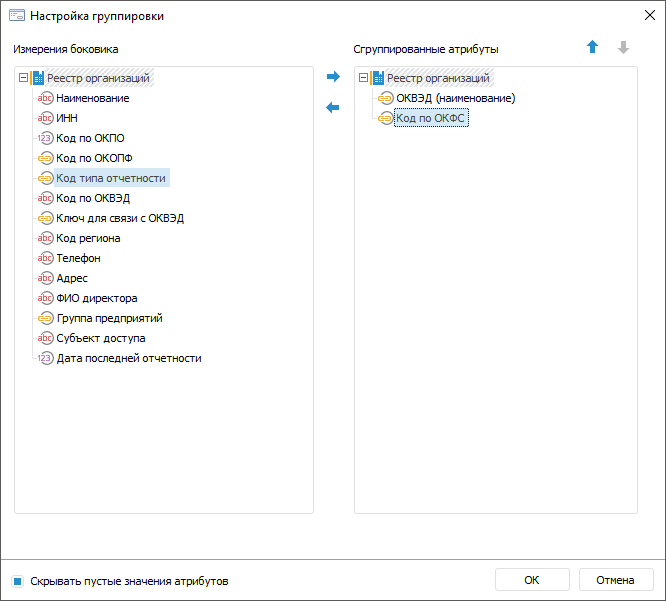
Task: Click the link icon beside Код по ОКОПФ
Action: [45, 158]
